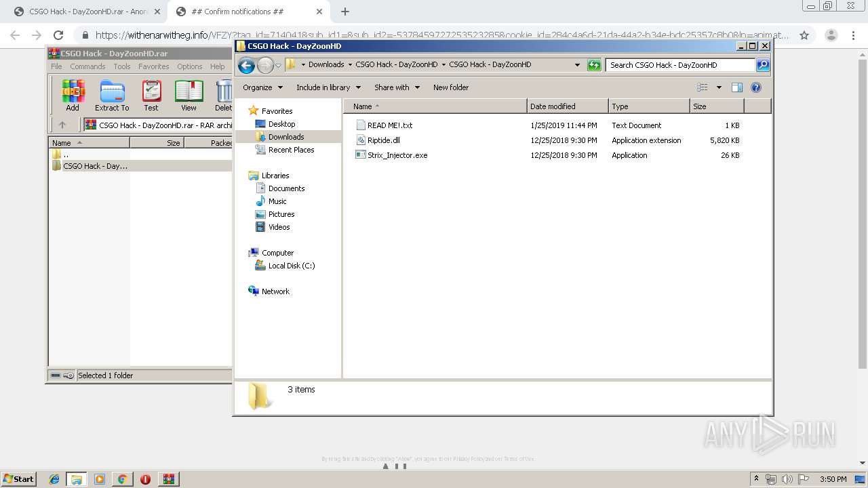This screenshot has height=488, width=868.
Task: Open WinRAR Tools menu
Action: (x=122, y=66)
